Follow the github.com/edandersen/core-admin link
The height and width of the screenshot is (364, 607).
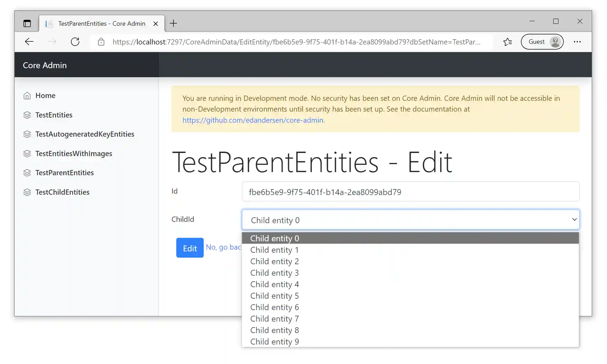(x=253, y=120)
